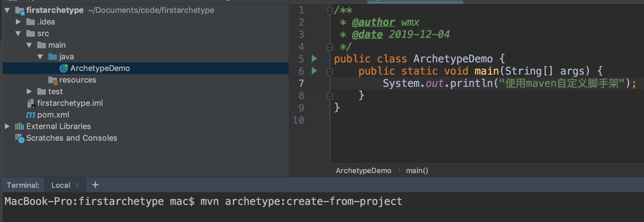This screenshot has height=222, width=644.
Task: Click the Scratches and Consoles icon
Action: click(20, 139)
